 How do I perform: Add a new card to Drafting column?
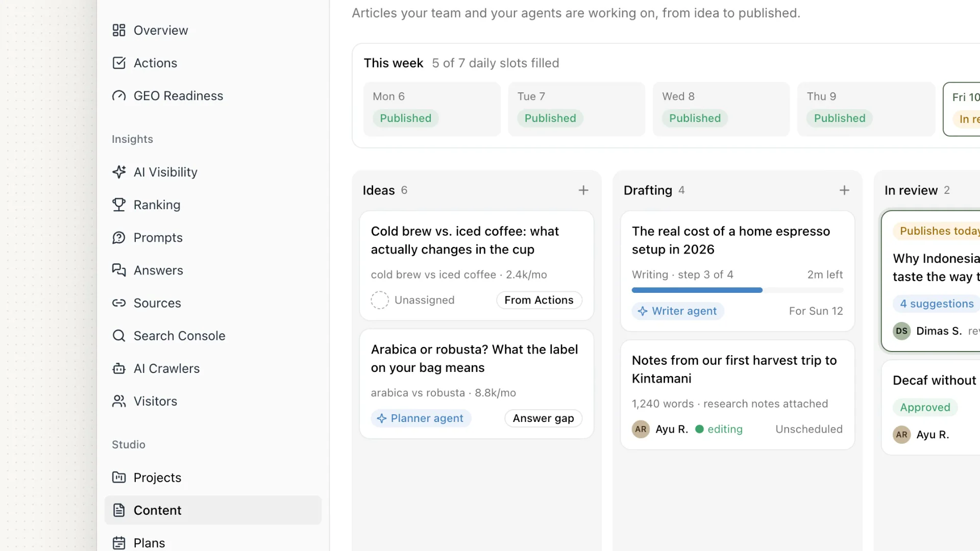[844, 190]
